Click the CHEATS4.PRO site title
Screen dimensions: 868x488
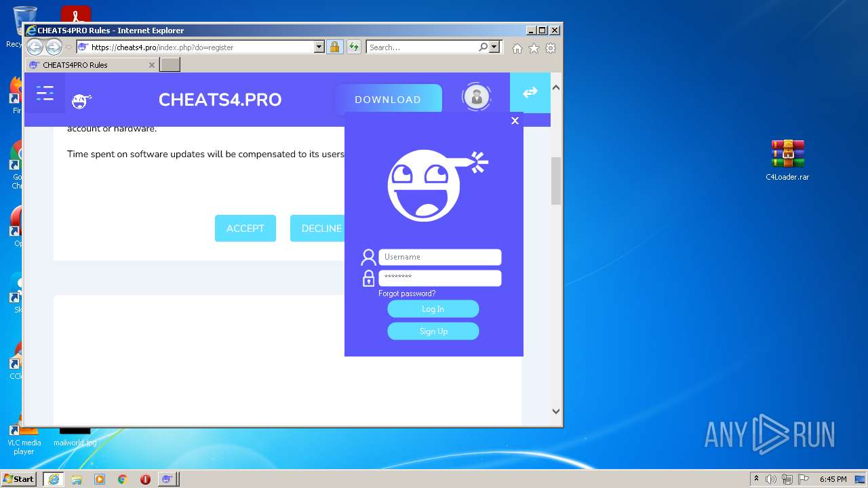[220, 100]
